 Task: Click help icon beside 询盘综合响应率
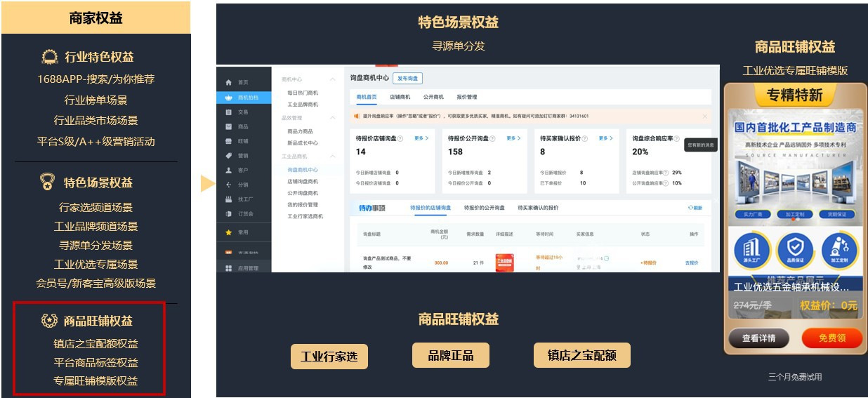(676, 139)
